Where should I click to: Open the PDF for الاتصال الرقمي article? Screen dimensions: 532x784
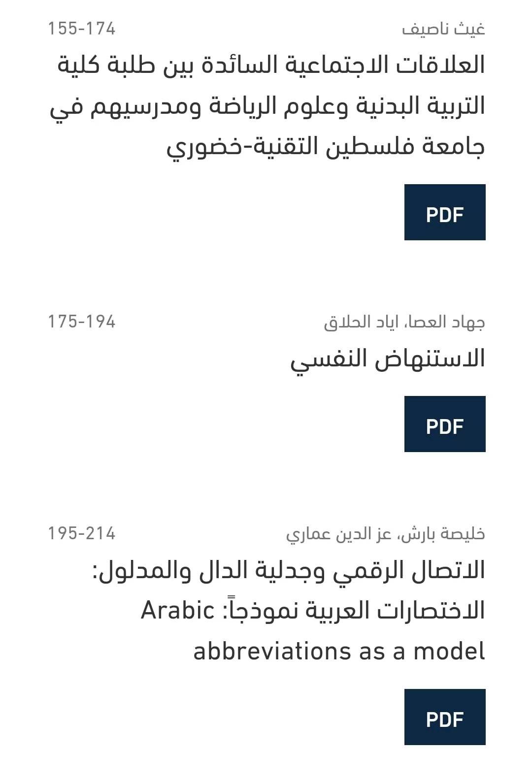445,717
